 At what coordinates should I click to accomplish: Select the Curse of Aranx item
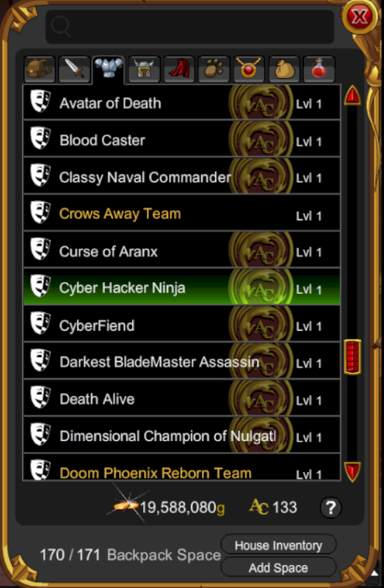coord(181,250)
